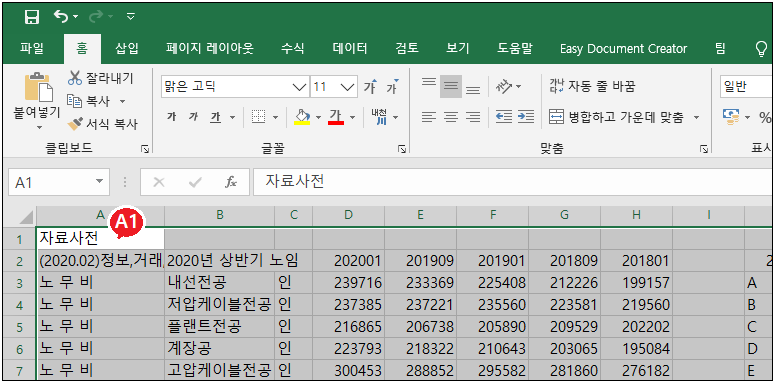775x384 pixels.
Task: Open Customize Quick Access Toolbar menu
Action: pyautogui.click(x=130, y=17)
